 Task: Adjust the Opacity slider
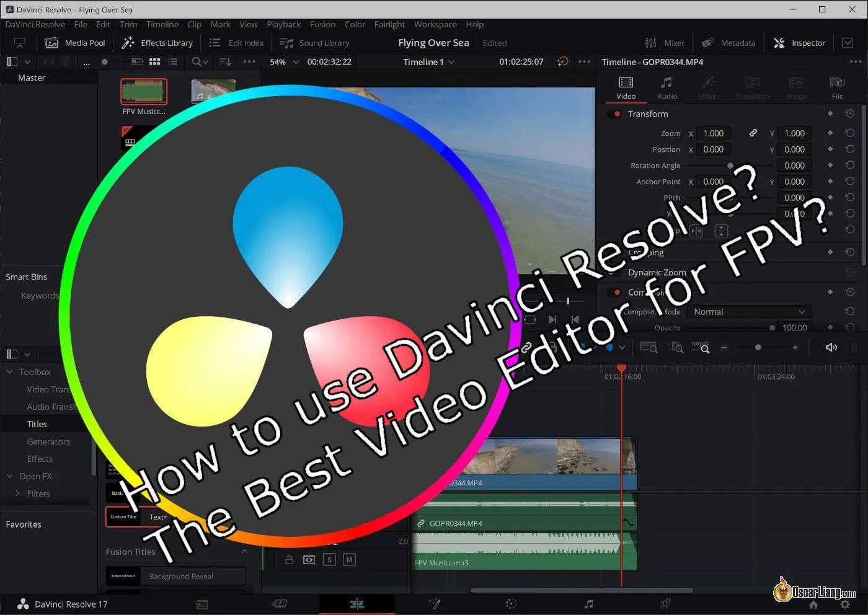pos(772,328)
